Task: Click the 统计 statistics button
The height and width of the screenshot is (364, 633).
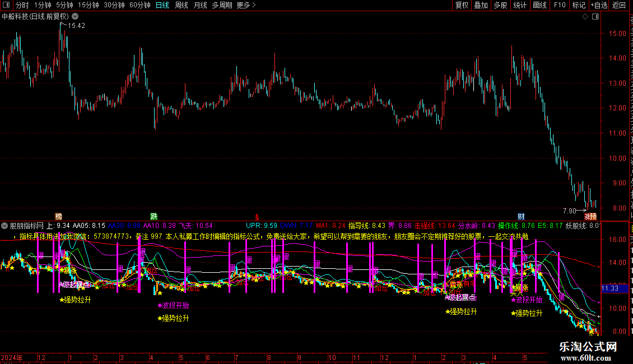Action: click(520, 5)
